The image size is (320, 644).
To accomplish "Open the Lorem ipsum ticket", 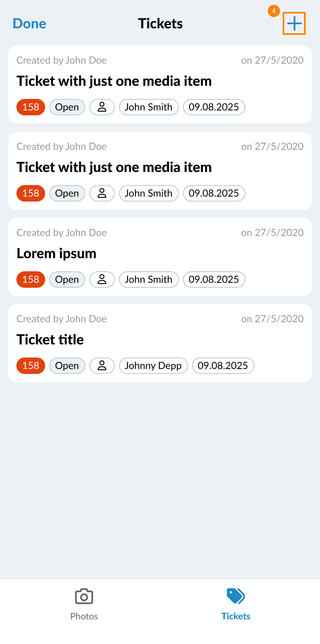I will tap(160, 257).
